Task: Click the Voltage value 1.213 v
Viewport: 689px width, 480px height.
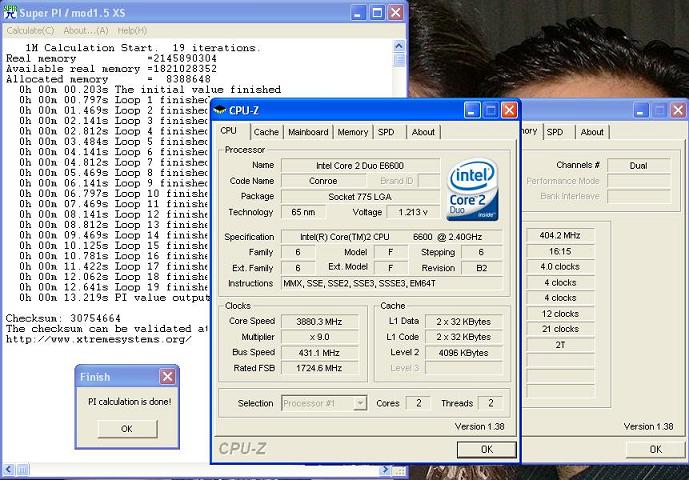Action: pos(413,212)
